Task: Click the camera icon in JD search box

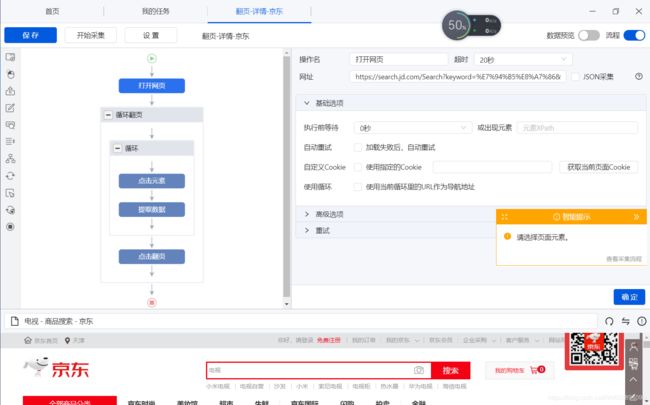Action: [419, 370]
